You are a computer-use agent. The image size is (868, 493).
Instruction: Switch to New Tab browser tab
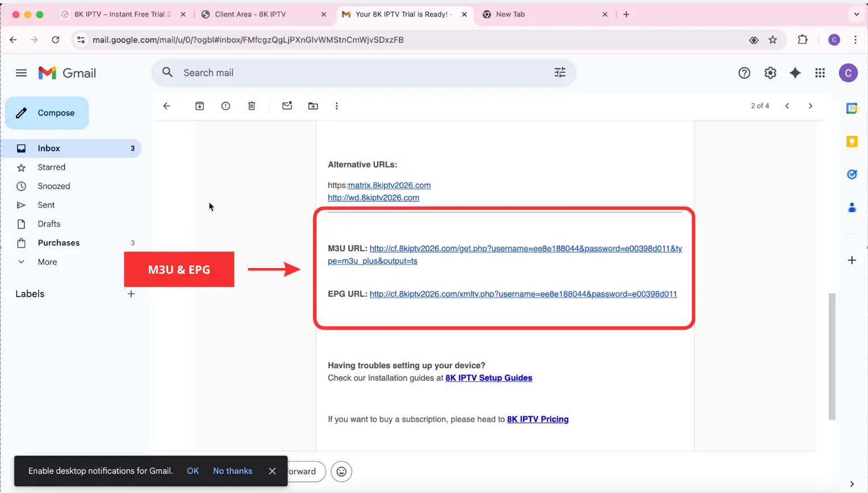(545, 14)
